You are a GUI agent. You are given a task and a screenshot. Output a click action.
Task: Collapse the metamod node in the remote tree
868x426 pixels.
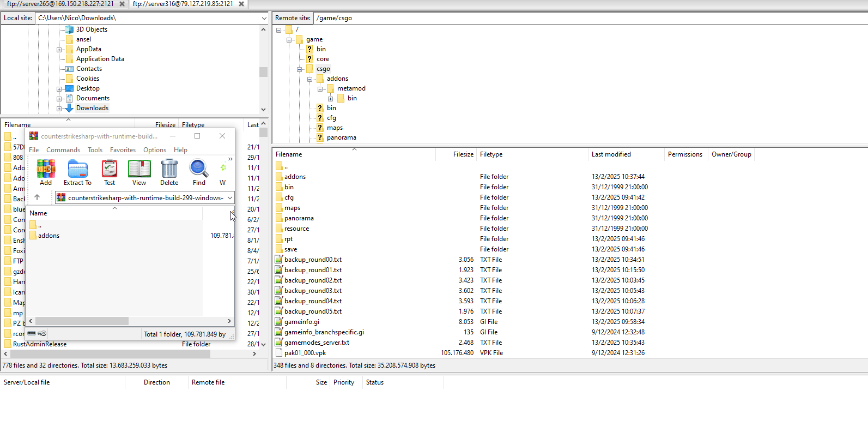[320, 89]
